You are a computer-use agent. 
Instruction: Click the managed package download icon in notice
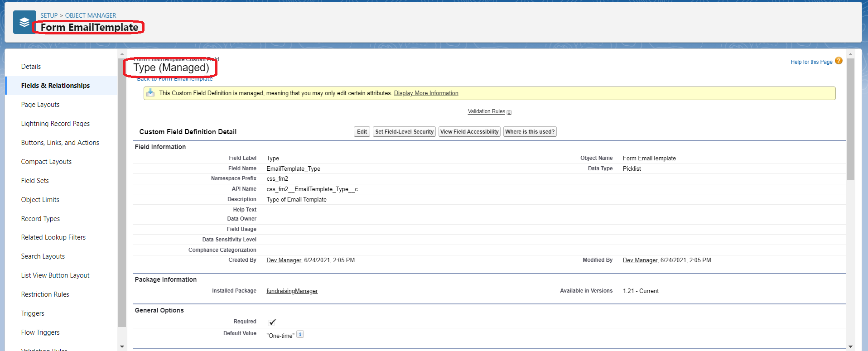[x=150, y=93]
